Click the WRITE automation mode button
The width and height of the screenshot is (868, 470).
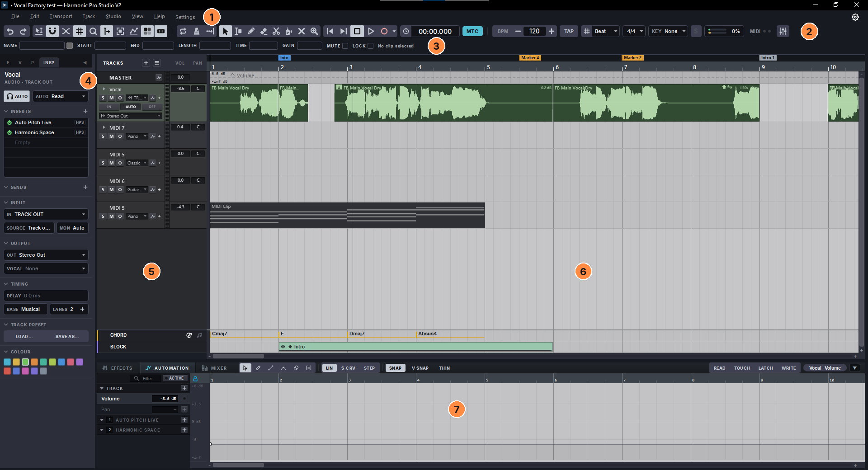coord(788,368)
